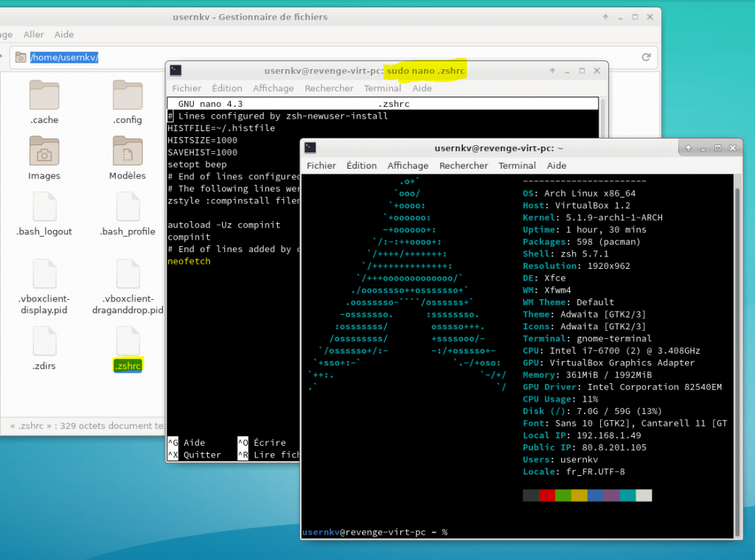Roll up the front terminal window

(689, 148)
